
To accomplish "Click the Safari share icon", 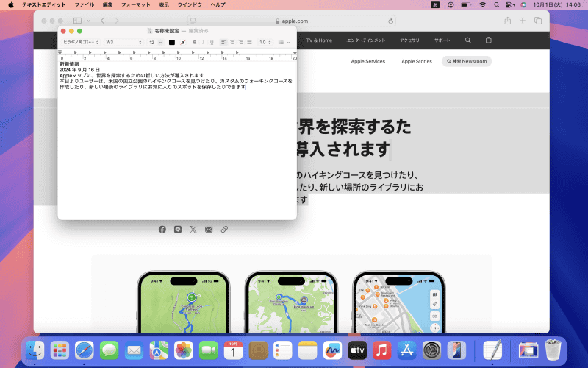I will (507, 21).
